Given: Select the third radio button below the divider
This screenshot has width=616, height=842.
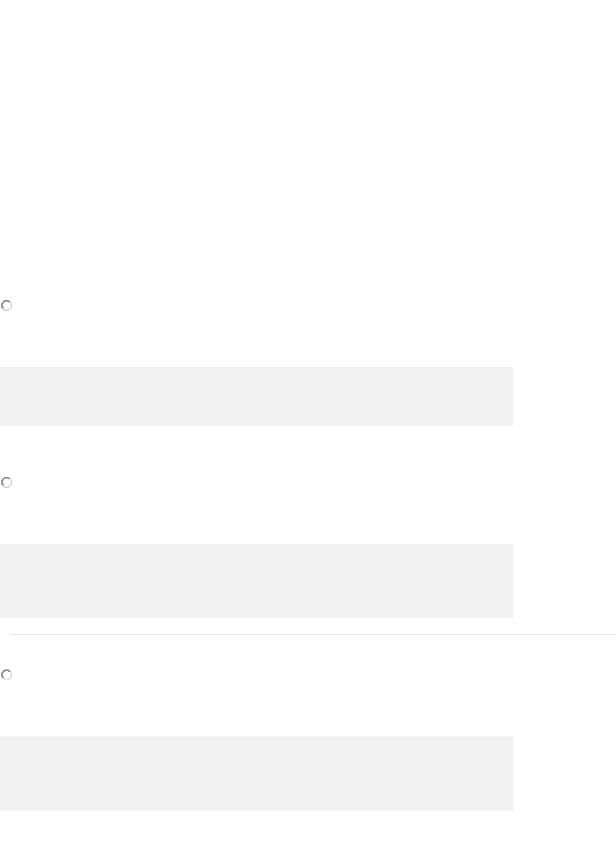Looking at the screenshot, I should point(7,675).
